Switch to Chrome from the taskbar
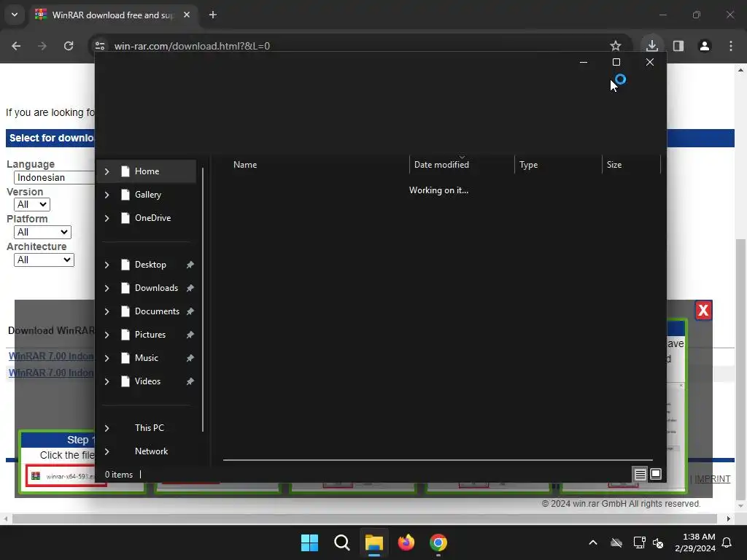Viewport: 747px width, 560px height. [x=438, y=542]
